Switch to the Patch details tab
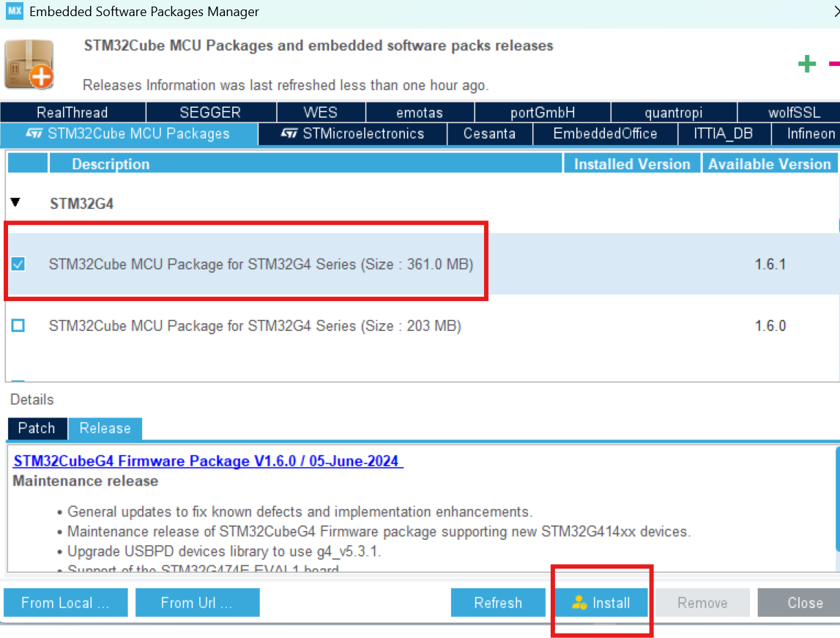The image size is (840, 638). pyautogui.click(x=37, y=429)
